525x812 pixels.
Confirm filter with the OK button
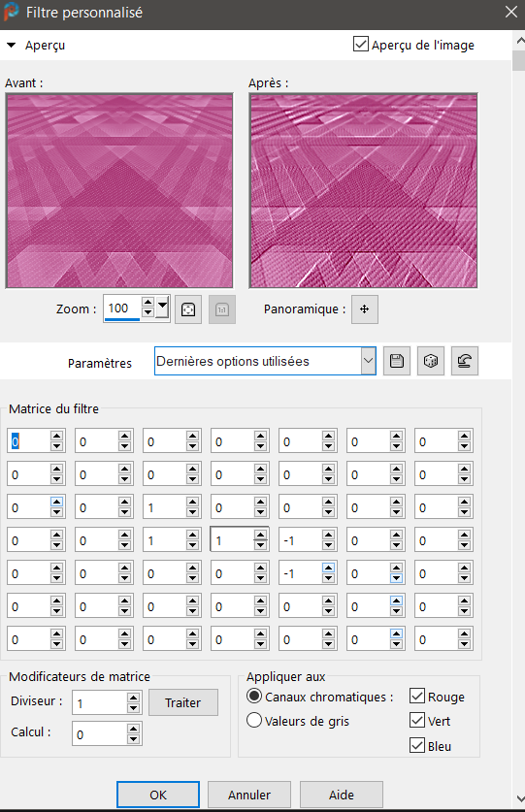point(158,795)
